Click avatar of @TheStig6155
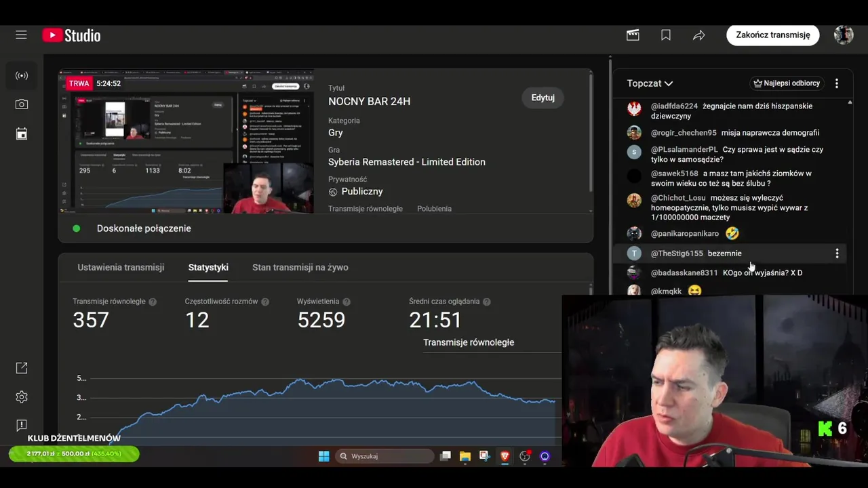This screenshot has width=868, height=488. (634, 253)
